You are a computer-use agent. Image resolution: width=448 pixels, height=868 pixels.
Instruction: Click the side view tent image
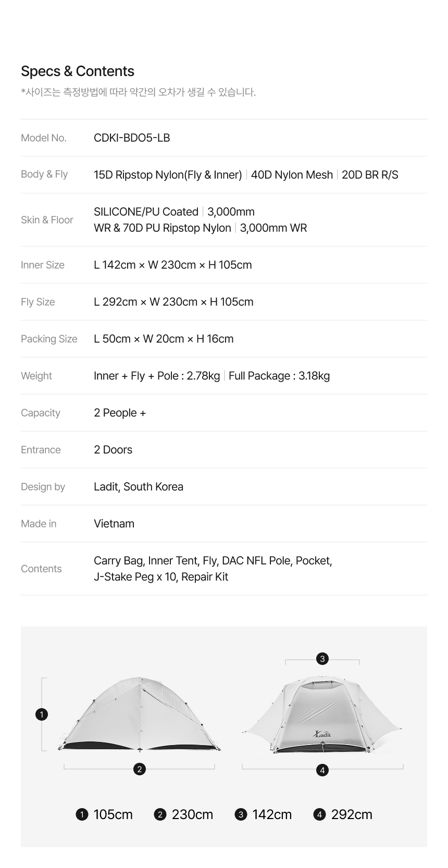(x=139, y=714)
